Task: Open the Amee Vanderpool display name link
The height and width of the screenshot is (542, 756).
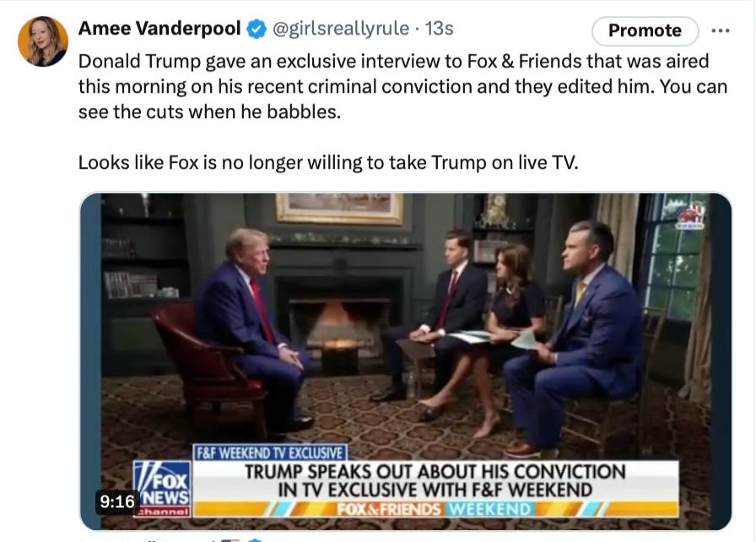Action: [x=159, y=29]
